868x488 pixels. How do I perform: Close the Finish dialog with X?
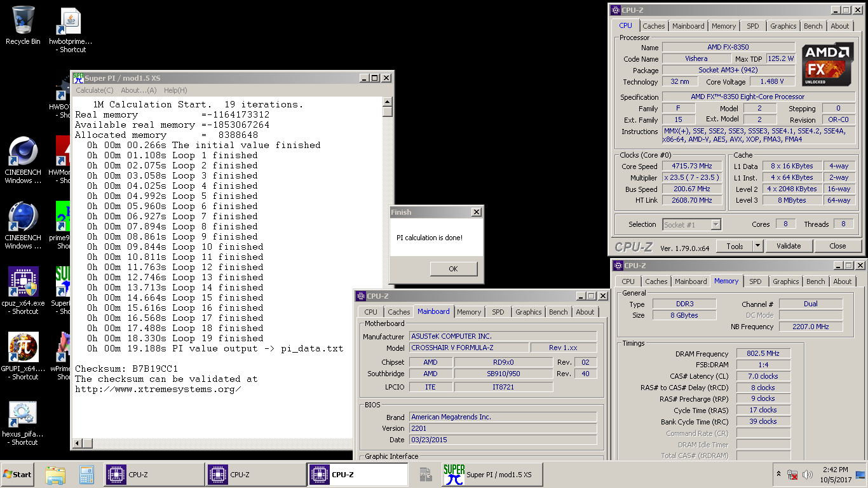[476, 212]
